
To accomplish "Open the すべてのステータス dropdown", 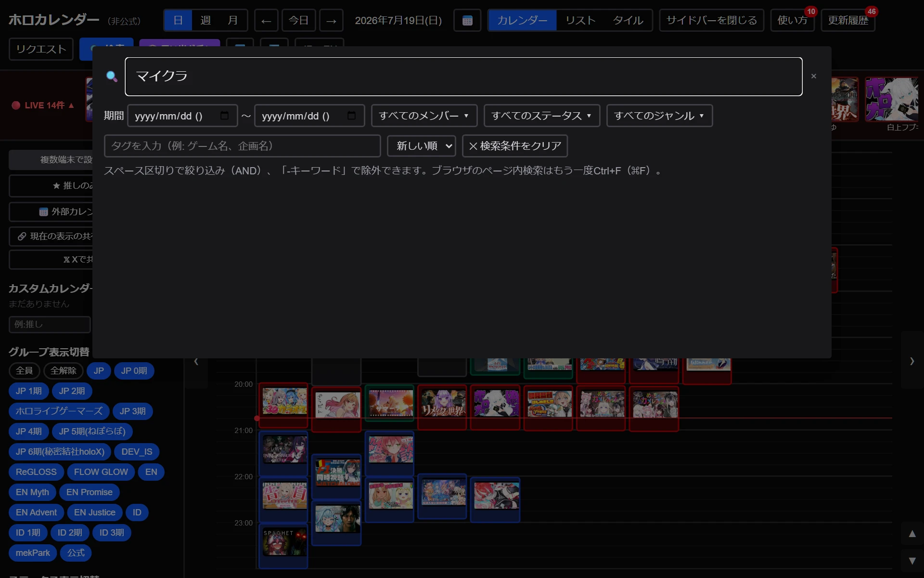I will (x=541, y=116).
